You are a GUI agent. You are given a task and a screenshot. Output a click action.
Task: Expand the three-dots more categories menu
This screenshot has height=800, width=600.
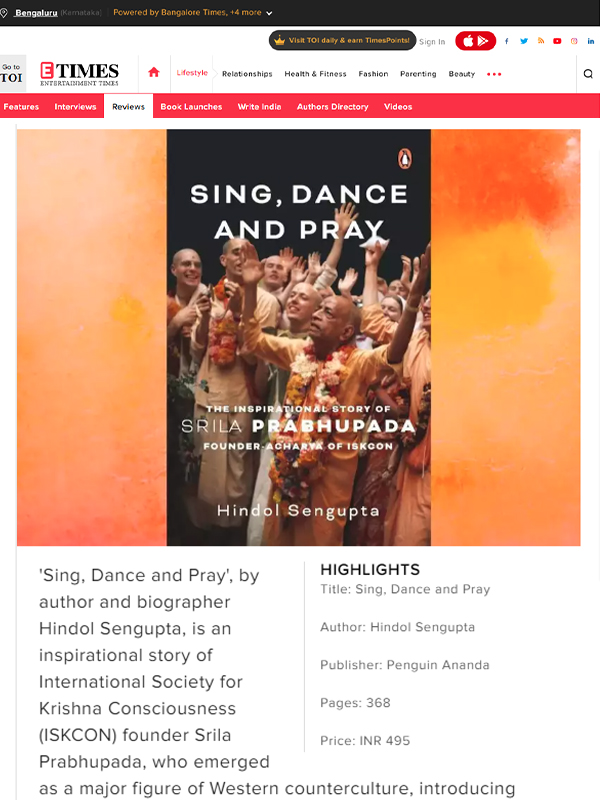pyautogui.click(x=494, y=74)
